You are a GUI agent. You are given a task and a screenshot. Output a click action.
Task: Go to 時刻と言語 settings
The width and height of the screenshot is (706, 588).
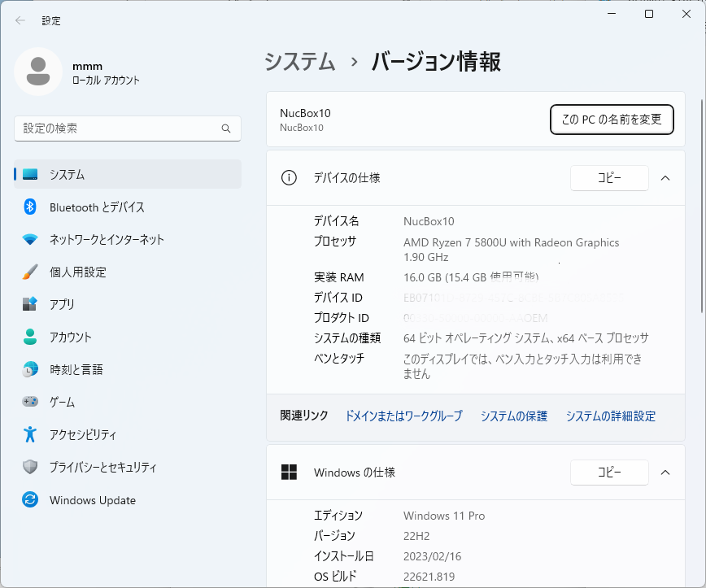pyautogui.click(x=128, y=369)
